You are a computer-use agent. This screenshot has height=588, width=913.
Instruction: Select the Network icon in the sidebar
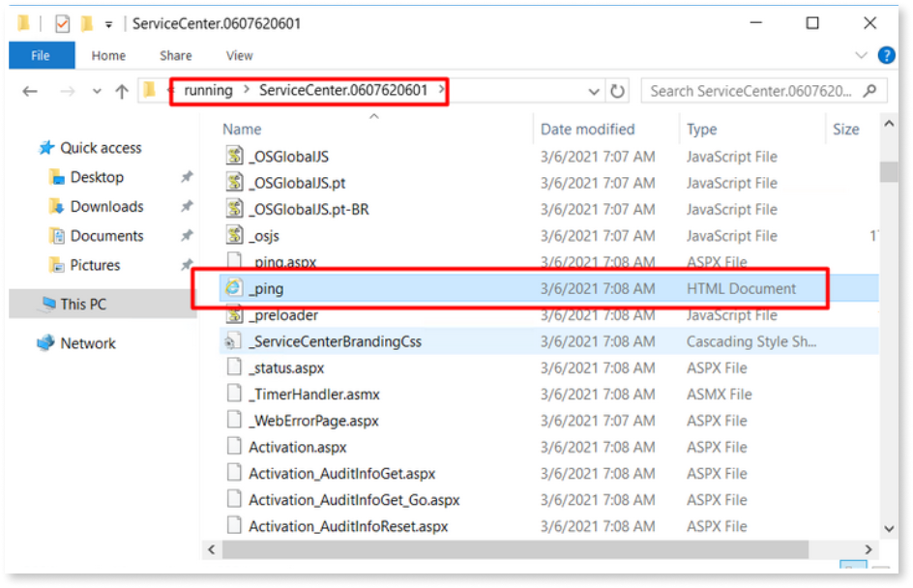pos(46,342)
